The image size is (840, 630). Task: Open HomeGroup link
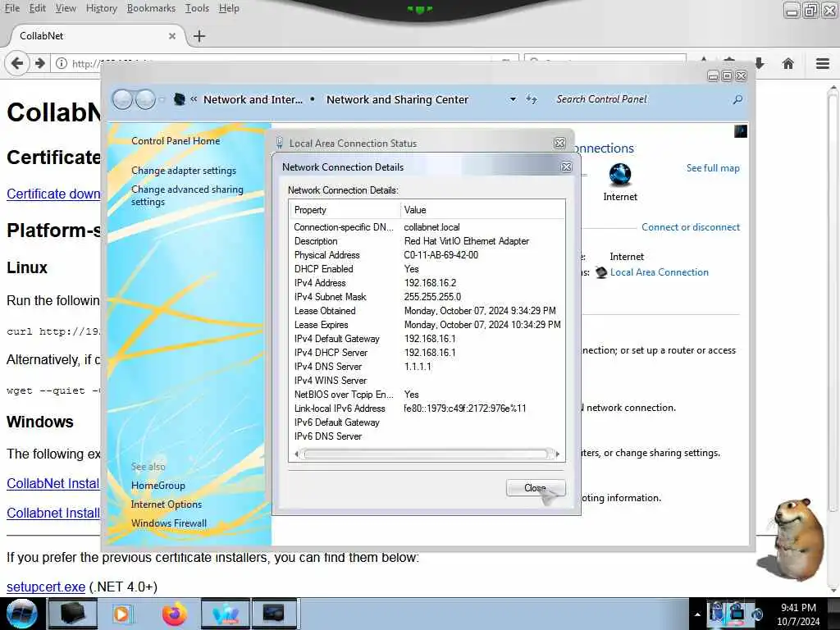[158, 486]
